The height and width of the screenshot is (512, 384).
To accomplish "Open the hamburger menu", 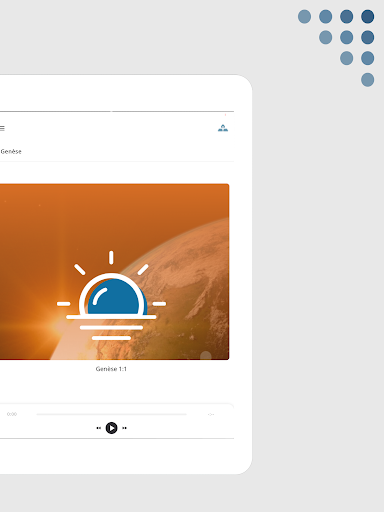I will (x=2, y=128).
